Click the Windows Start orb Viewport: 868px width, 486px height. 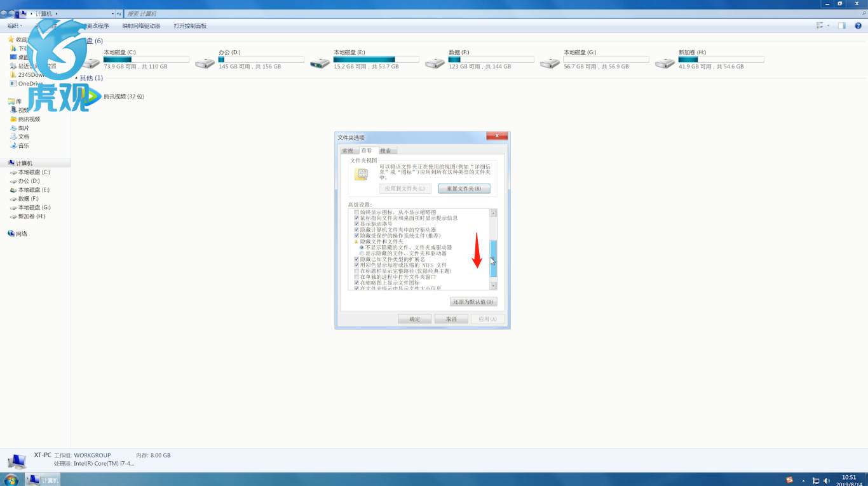coord(11,480)
